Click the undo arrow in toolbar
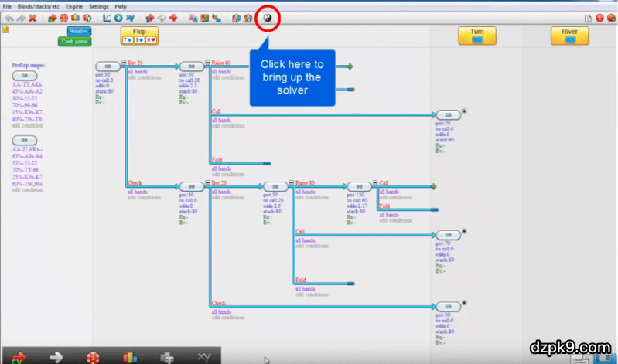Screen dimensions: 618x364 tap(9, 18)
